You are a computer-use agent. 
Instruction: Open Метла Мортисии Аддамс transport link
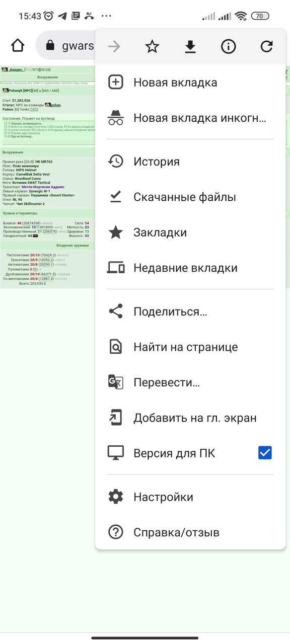click(x=43, y=187)
